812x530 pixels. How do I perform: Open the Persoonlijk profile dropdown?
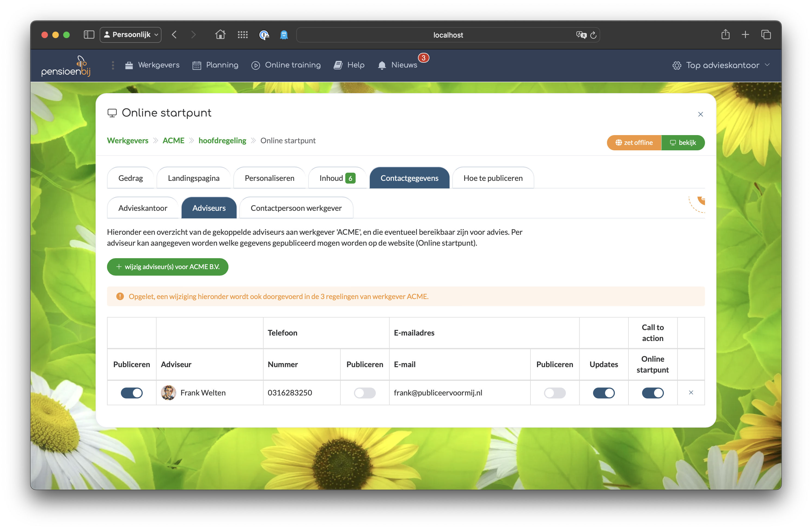(x=131, y=35)
